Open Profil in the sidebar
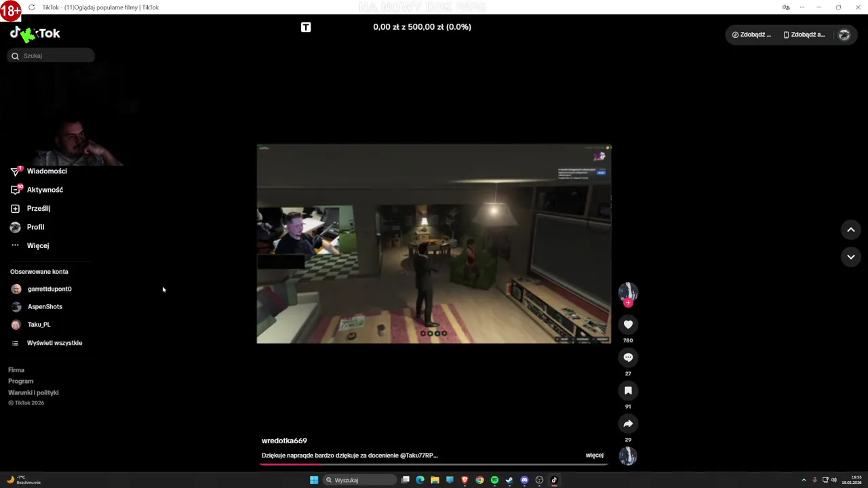868x488 pixels. pyautogui.click(x=27, y=227)
